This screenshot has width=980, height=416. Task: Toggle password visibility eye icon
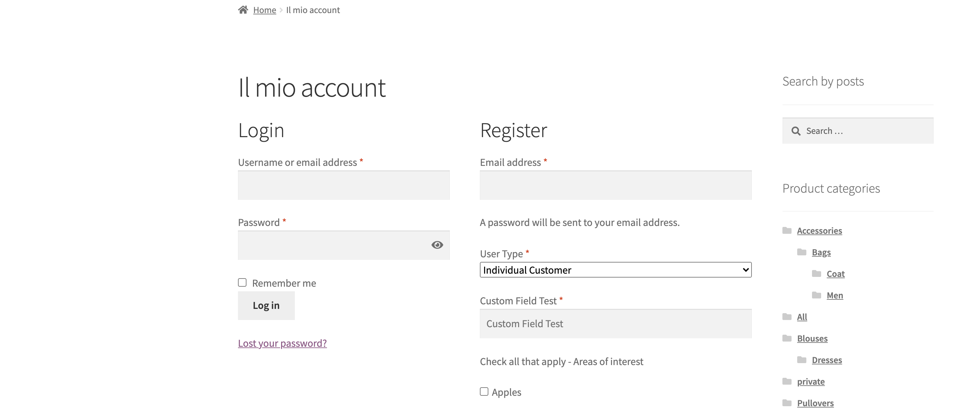[437, 245]
